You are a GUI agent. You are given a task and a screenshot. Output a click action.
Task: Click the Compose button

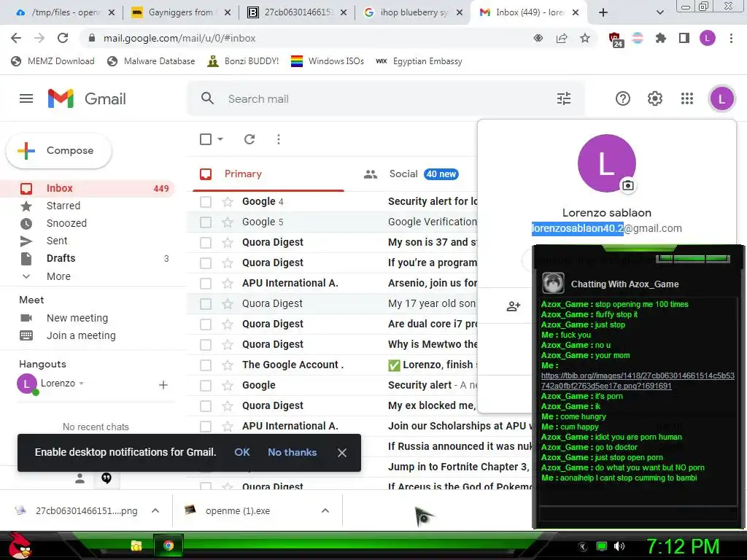click(58, 150)
